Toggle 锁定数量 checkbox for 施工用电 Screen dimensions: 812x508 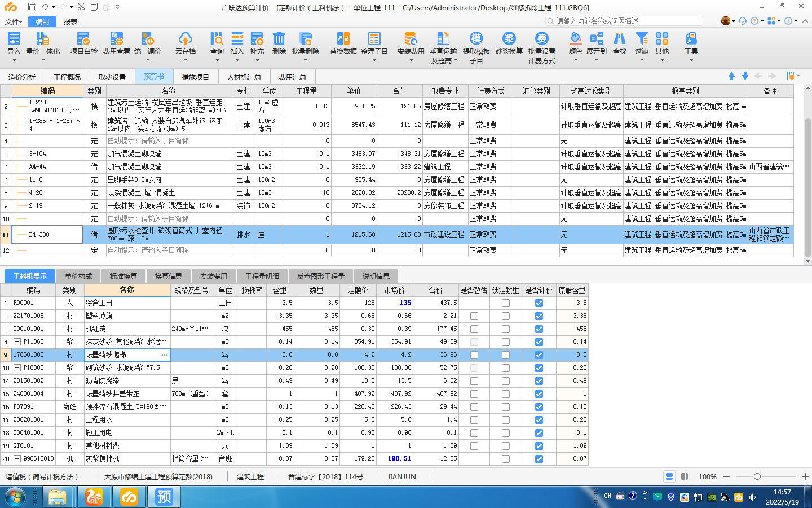tap(506, 433)
